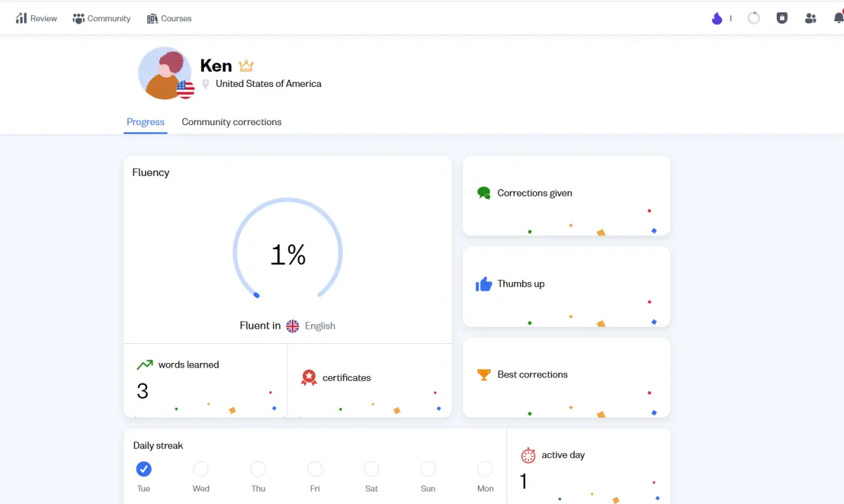Viewport: 844px width, 504px height.
Task: Click the Best corrections trophy icon
Action: coord(484,374)
